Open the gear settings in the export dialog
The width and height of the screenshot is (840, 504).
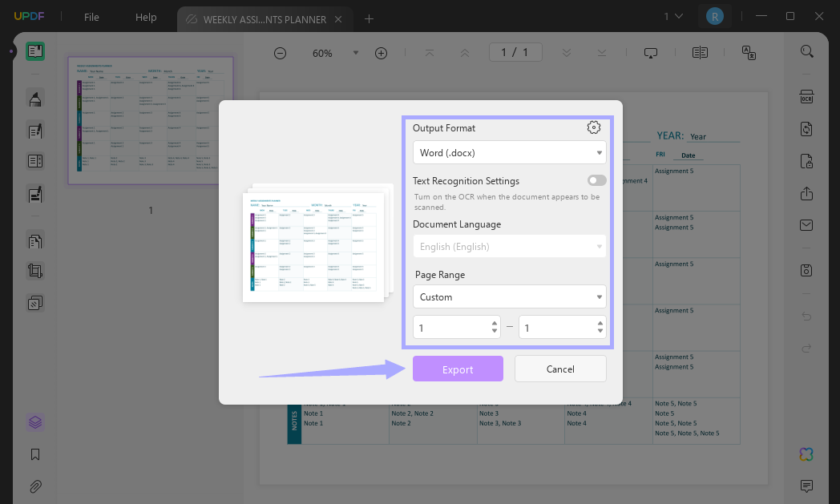[x=593, y=127]
